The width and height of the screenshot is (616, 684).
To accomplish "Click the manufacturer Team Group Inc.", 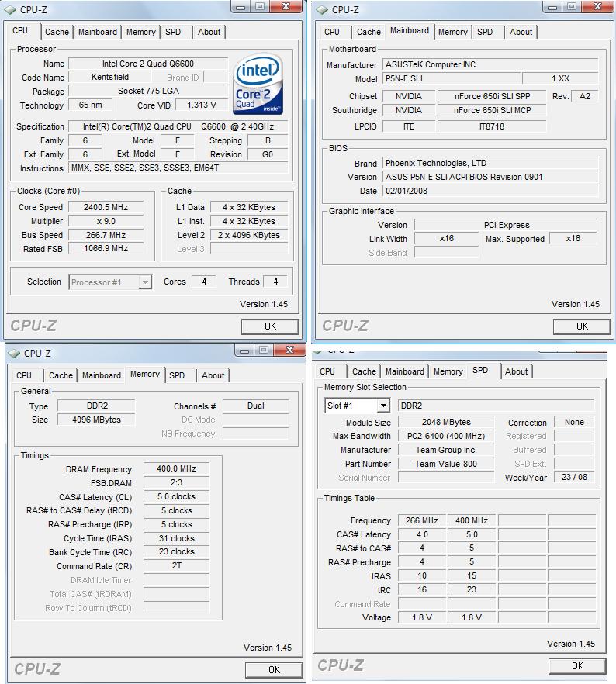I will [446, 450].
